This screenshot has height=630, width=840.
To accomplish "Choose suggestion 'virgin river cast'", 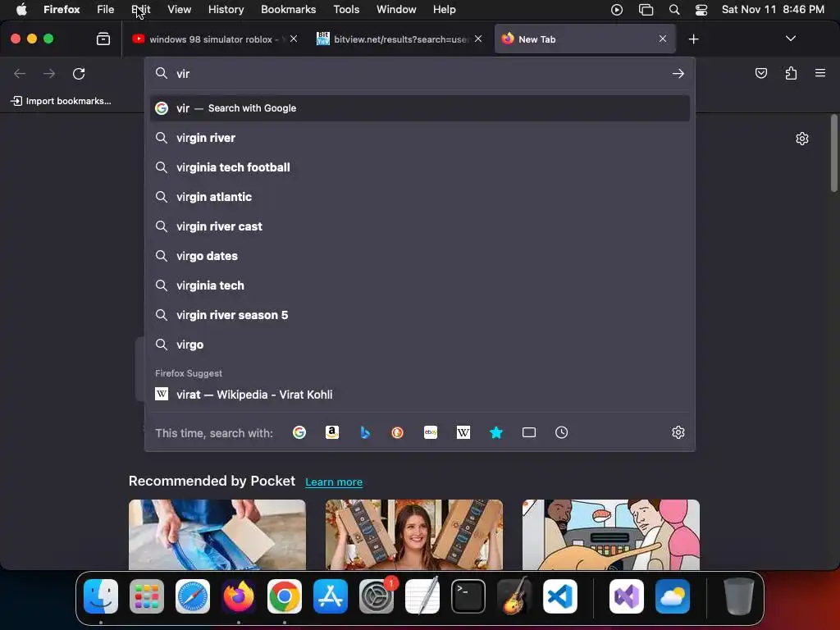I will click(x=419, y=226).
